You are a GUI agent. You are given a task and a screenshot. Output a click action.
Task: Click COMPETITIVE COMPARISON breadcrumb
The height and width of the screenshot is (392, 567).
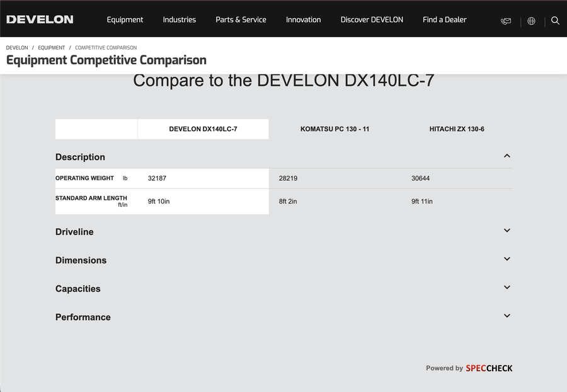[106, 48]
